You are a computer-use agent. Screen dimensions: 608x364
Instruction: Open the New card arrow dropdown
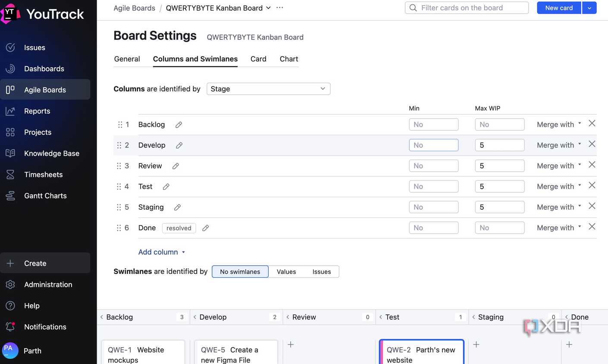(589, 8)
